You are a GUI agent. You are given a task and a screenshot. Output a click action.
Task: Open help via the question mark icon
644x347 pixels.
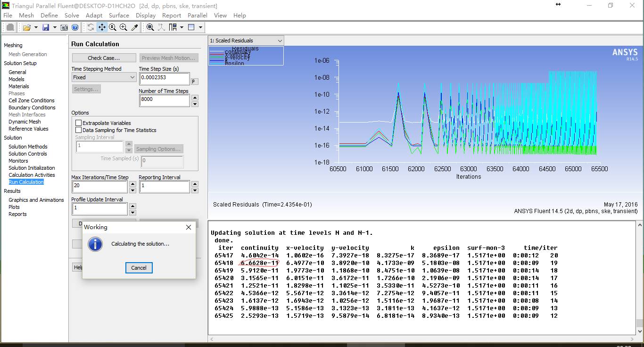coord(74,27)
